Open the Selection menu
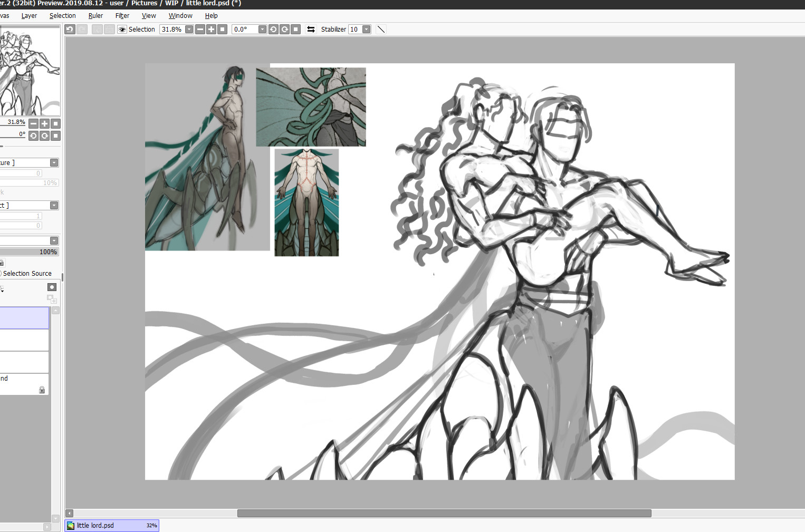This screenshot has height=532, width=805. click(63, 16)
